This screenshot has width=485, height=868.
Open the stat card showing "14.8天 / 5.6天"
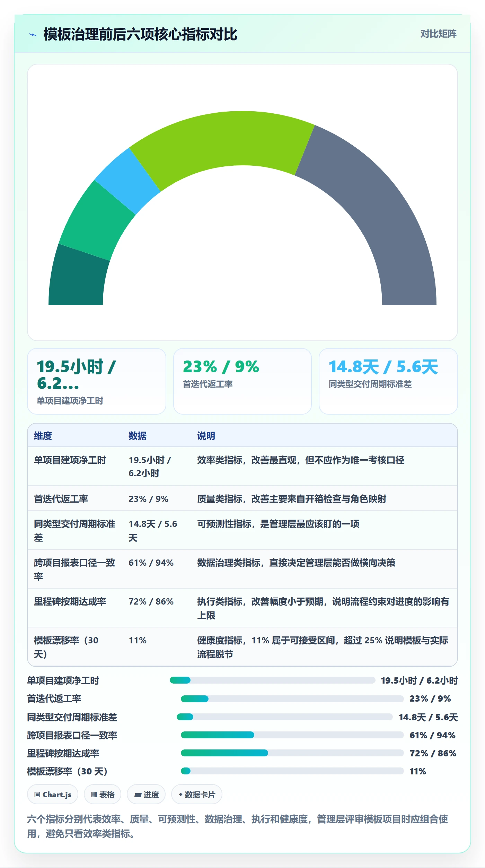click(x=388, y=381)
